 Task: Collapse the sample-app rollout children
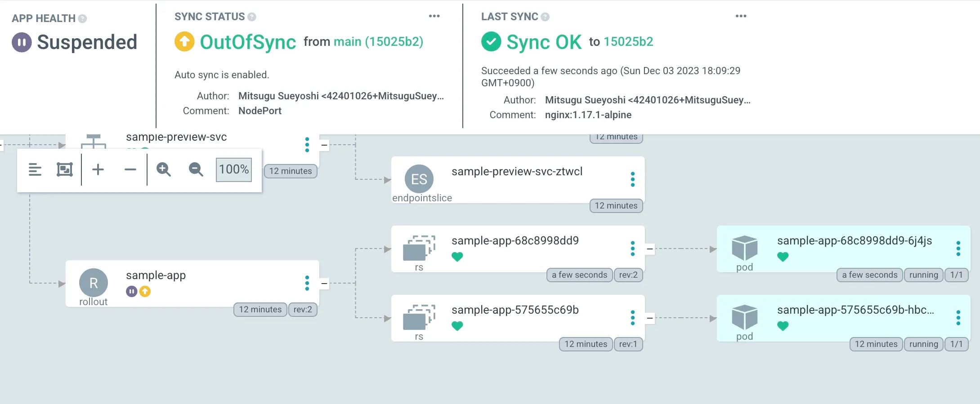point(324,284)
